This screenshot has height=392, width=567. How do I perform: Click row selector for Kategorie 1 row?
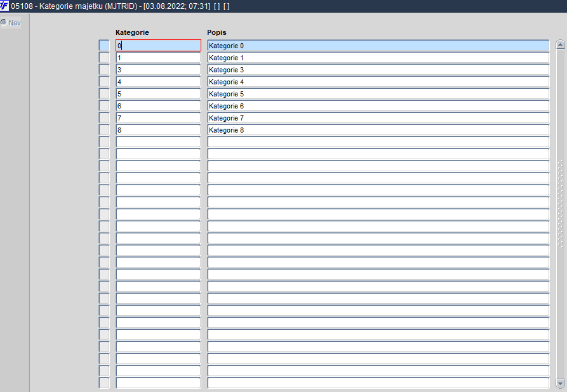104,58
